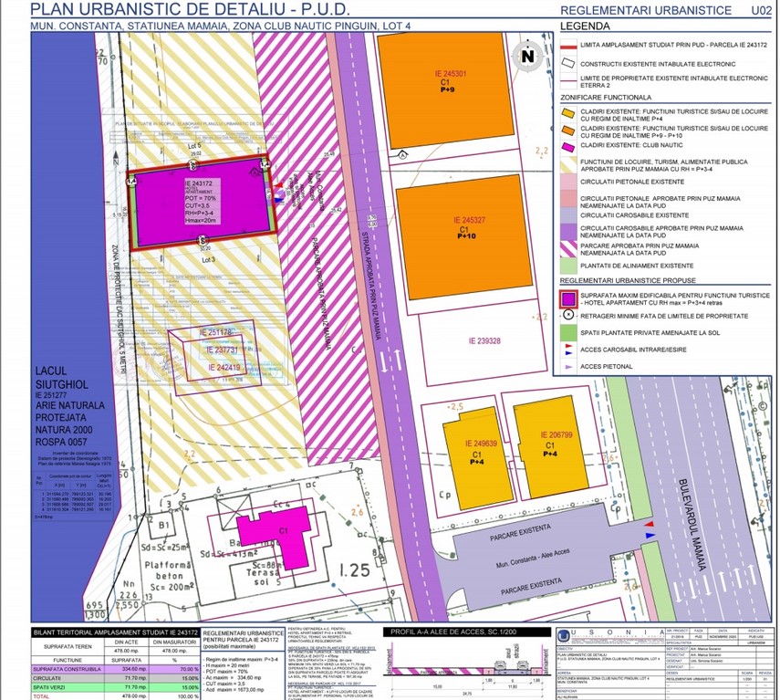Click the red Limita amplasament line in the legend
This screenshot has height=700, width=780.
(x=568, y=46)
